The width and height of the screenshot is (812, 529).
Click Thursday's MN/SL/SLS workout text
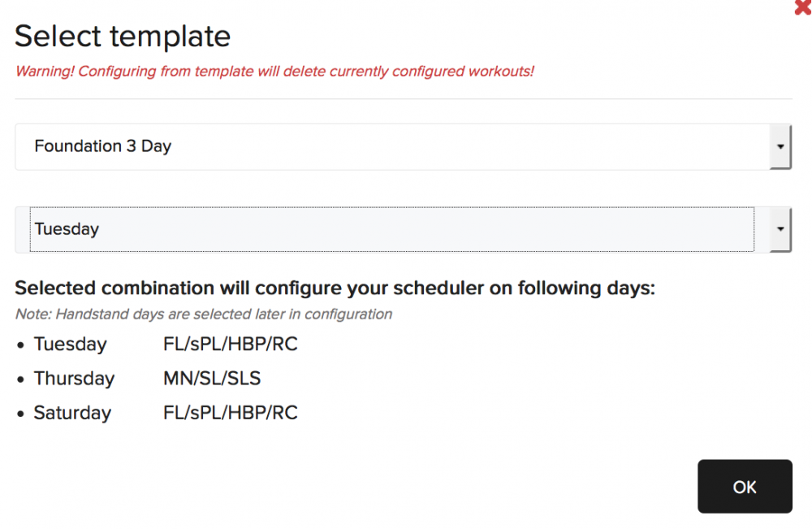212,378
